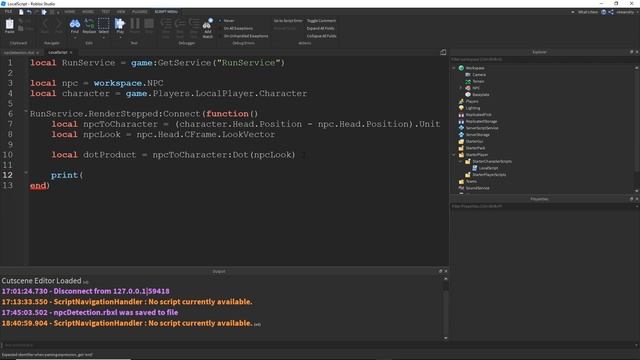Select StarterPlayerScripts folder in Explorer
Screen dimensions: 640x360
coord(489,174)
